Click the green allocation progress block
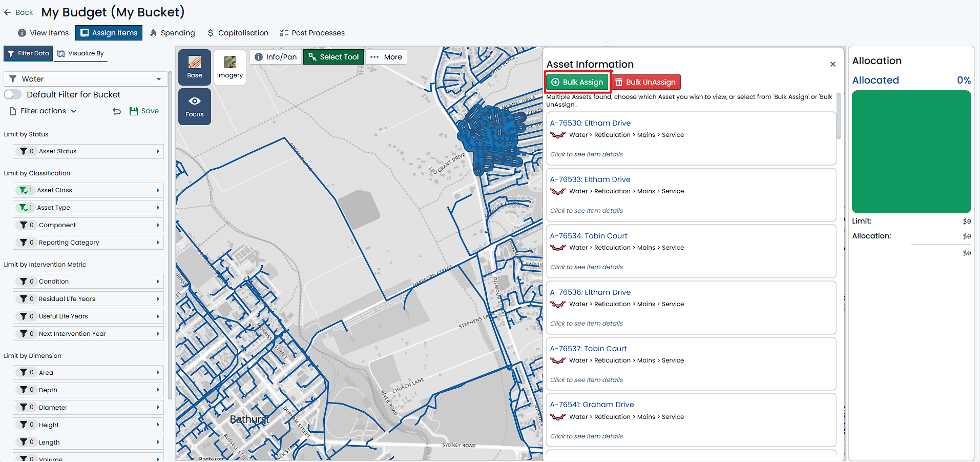The image size is (980, 462). 911,152
